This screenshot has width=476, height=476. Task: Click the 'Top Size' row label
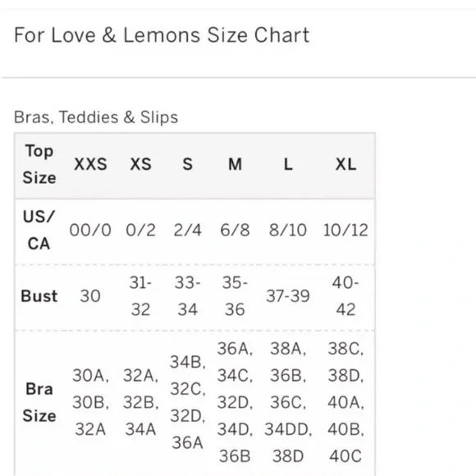coord(39,164)
